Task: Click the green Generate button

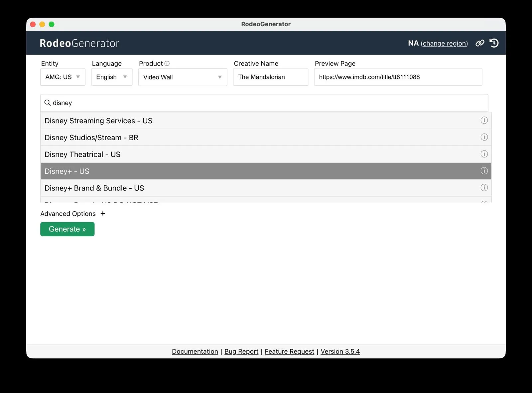Action: pyautogui.click(x=67, y=229)
